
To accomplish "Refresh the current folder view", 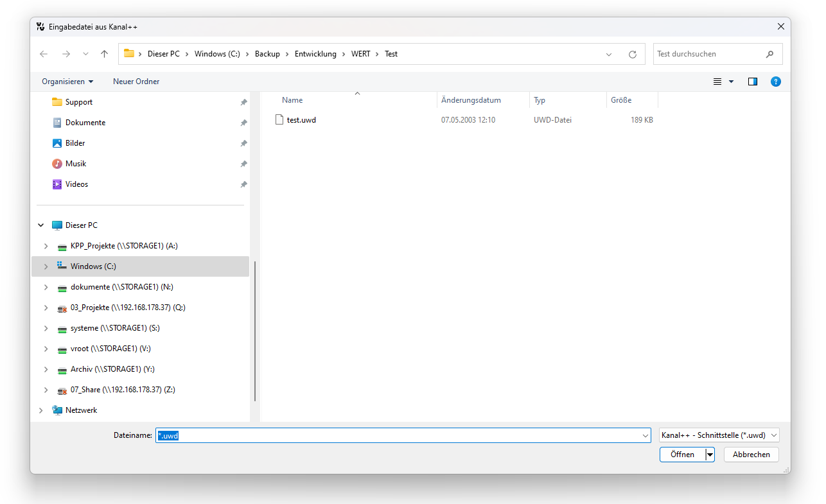I will pos(633,55).
